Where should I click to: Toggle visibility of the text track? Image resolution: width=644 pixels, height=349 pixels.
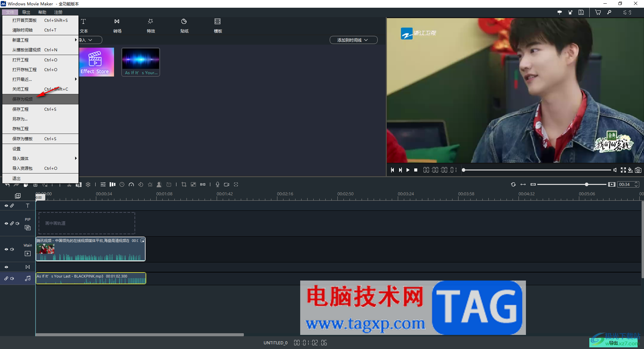pos(6,206)
